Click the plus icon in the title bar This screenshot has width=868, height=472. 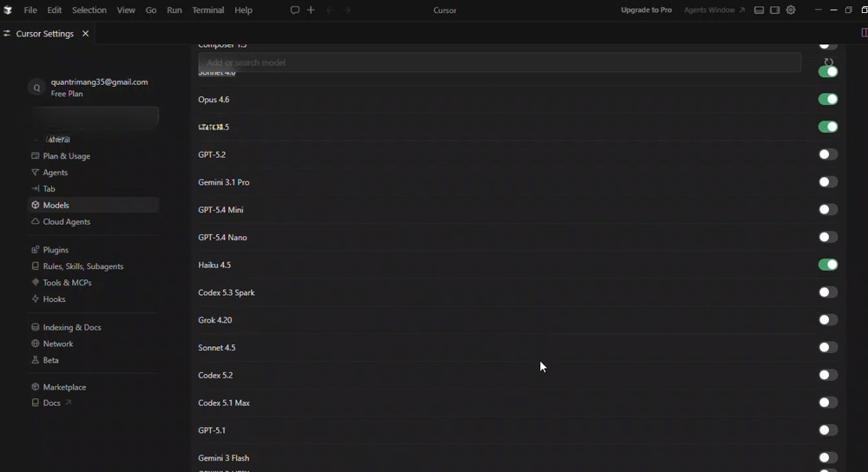[x=311, y=10]
